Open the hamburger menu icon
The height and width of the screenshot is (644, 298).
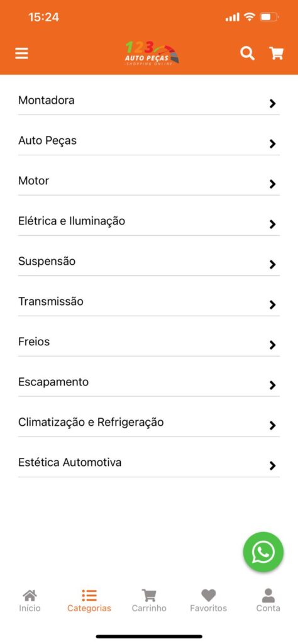click(x=22, y=53)
